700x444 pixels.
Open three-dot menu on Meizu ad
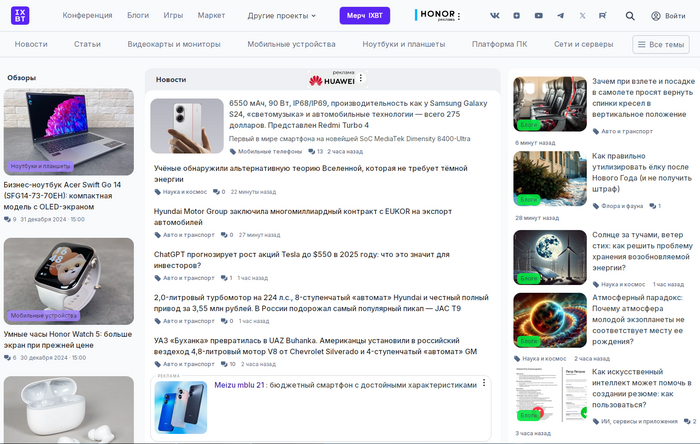pos(484,383)
